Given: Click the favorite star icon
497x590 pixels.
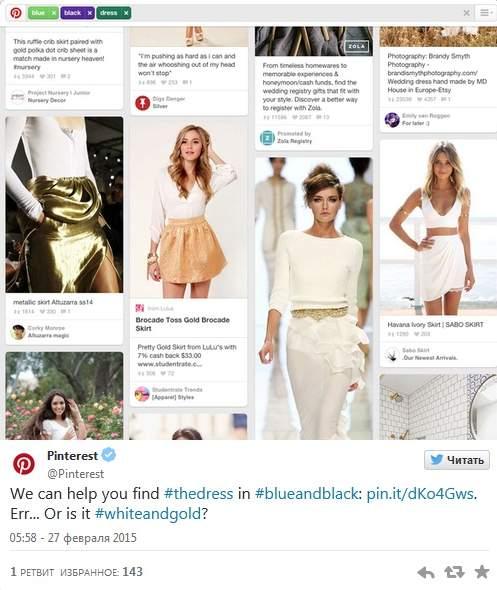Looking at the screenshot, I should click(482, 572).
